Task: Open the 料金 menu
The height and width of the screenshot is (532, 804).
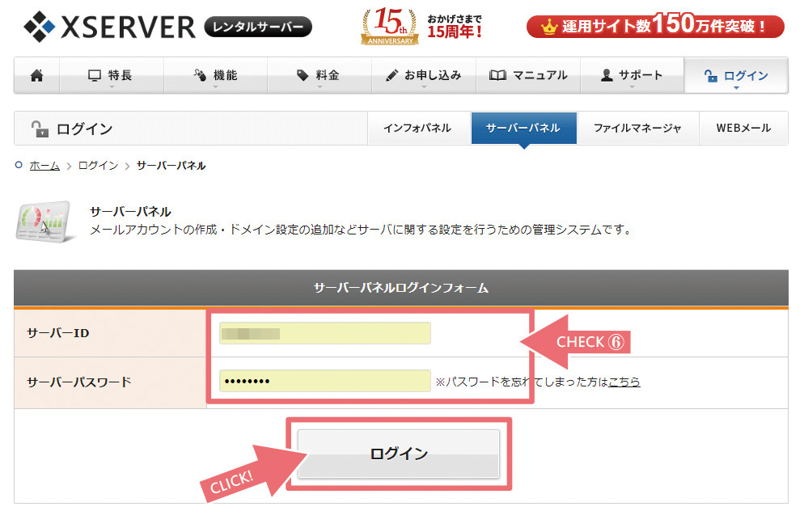Action: pyautogui.click(x=319, y=75)
